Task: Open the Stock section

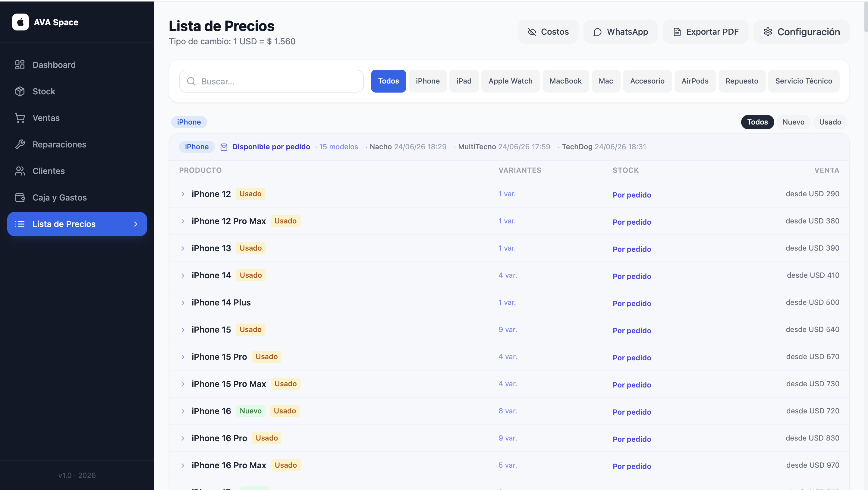Action: [x=77, y=91]
